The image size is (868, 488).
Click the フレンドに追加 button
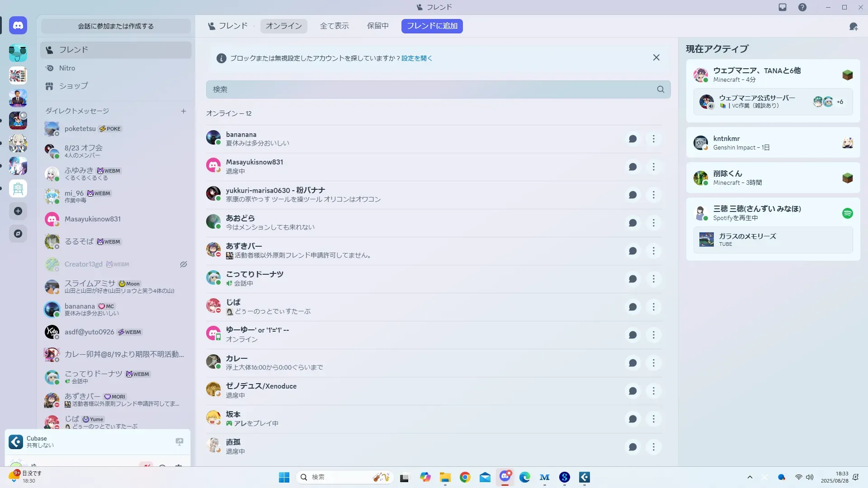coord(432,26)
